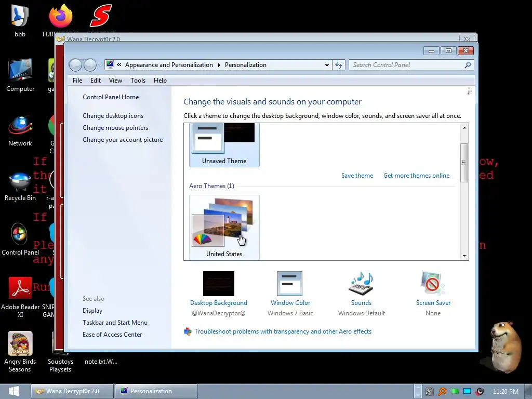532x399 pixels.
Task: Click Get more themes online link
Action: [416, 176]
